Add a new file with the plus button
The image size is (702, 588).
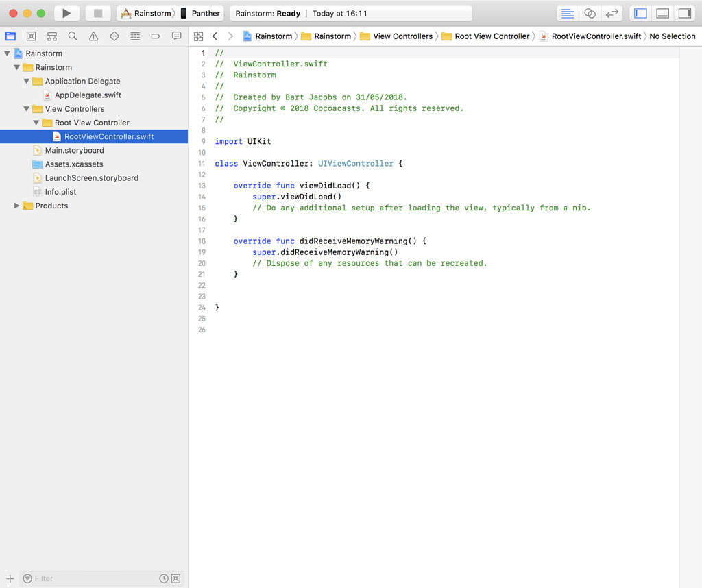tap(10, 578)
